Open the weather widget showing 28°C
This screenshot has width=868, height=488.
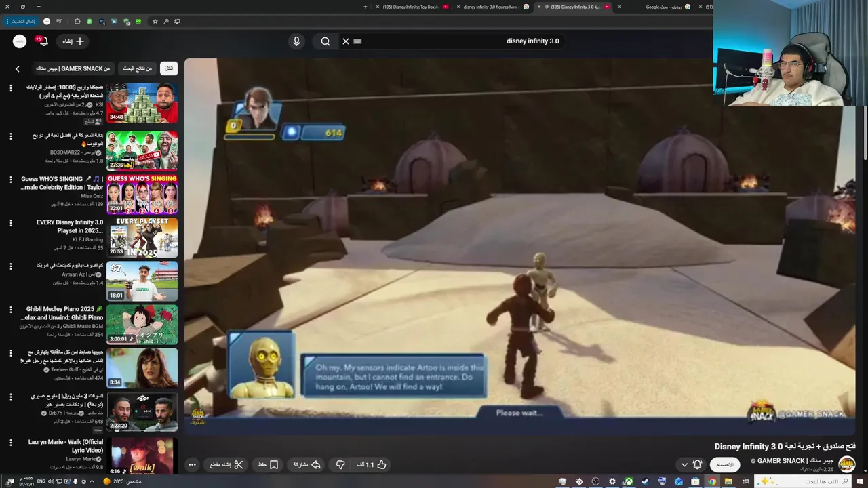(122, 481)
